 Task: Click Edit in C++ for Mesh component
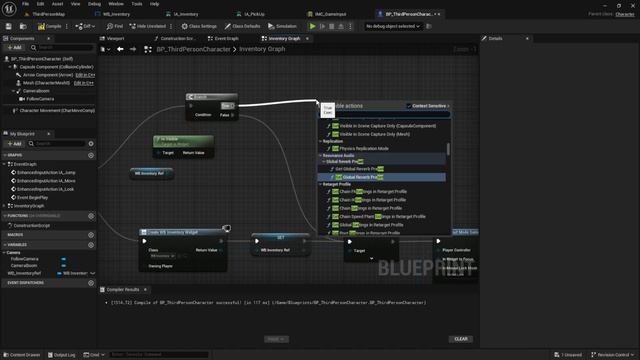(84, 83)
